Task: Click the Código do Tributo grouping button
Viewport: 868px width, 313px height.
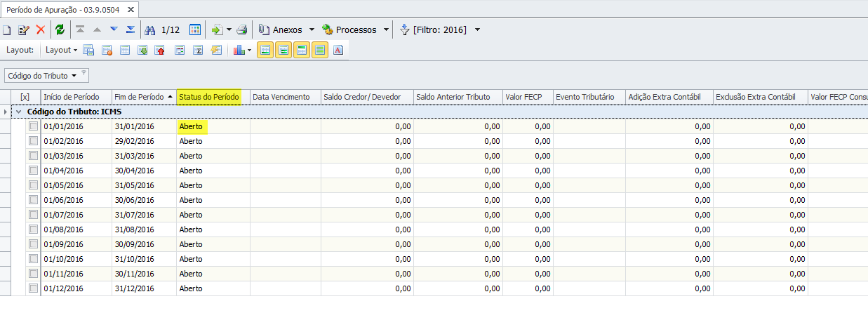Action: (x=42, y=75)
